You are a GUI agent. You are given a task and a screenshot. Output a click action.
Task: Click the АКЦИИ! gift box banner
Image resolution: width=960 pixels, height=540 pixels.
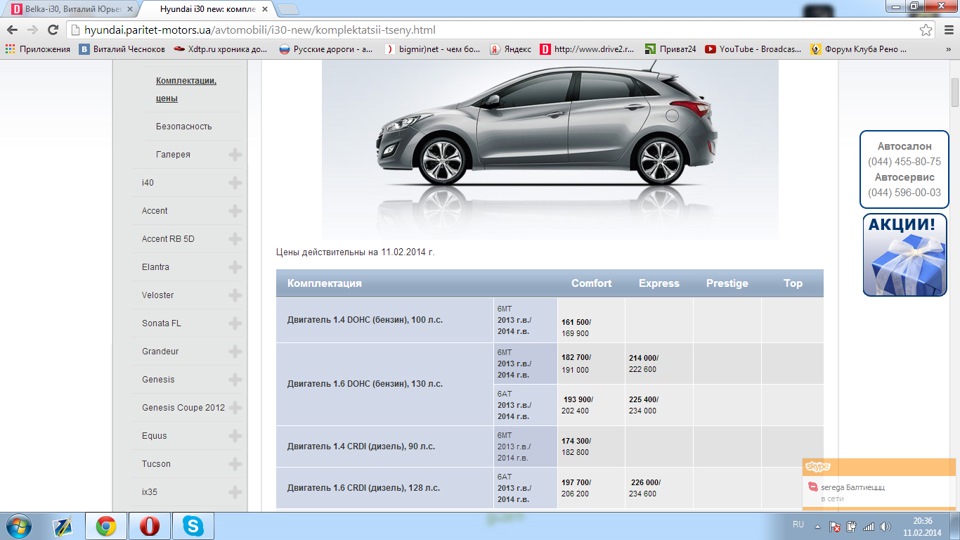[905, 255]
